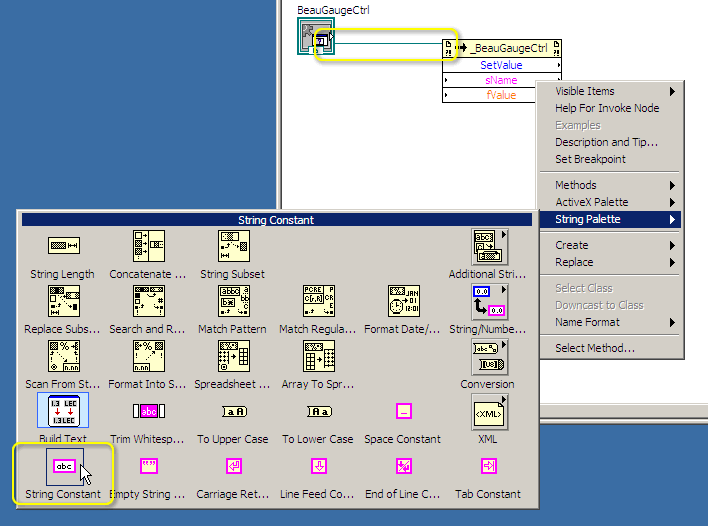Choose the Match Pattern function icon
Viewport: 708px width, 526px height.
(x=233, y=301)
